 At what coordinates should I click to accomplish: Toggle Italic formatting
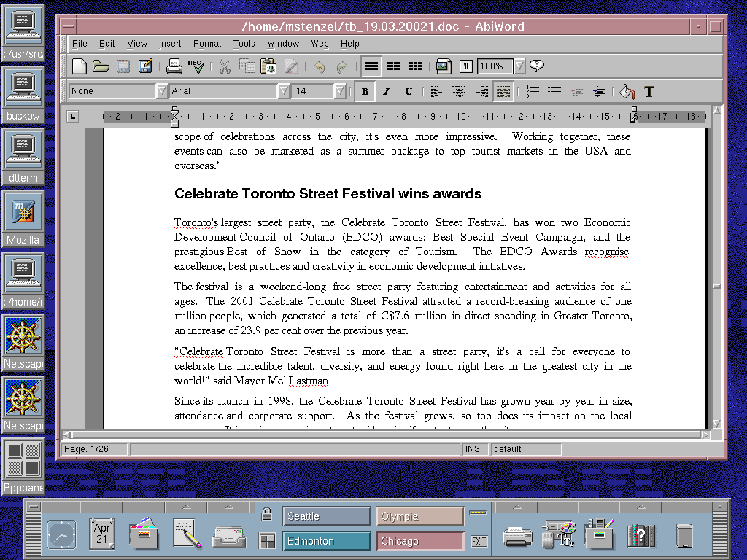[387, 92]
